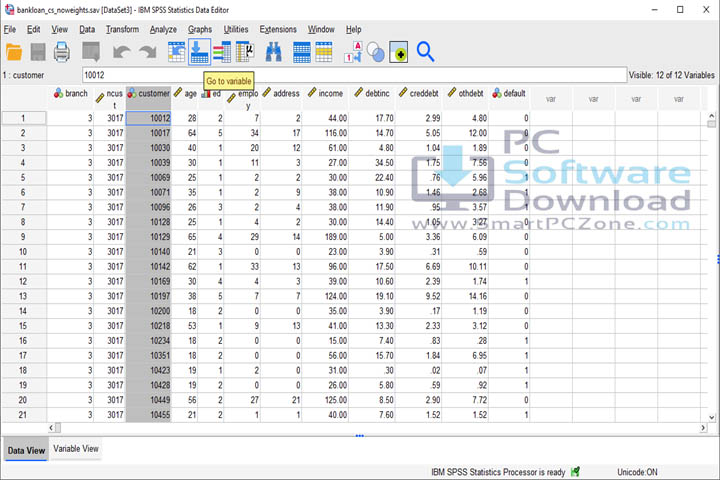The height and width of the screenshot is (480, 720).
Task: Open the Variables info icon
Action: (222, 52)
